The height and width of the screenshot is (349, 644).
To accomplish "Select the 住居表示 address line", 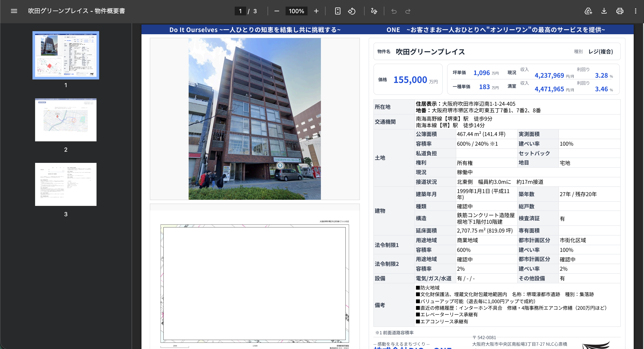I will click(465, 104).
